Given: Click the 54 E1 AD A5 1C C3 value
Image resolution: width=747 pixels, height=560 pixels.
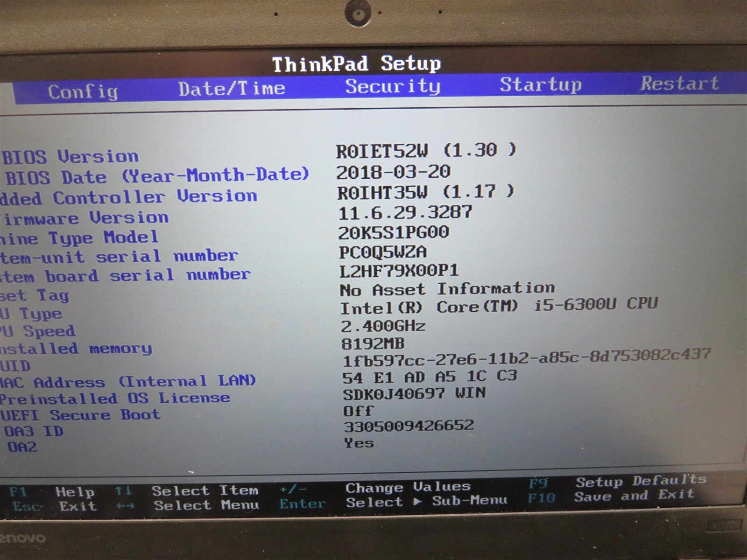Looking at the screenshot, I should 430,377.
